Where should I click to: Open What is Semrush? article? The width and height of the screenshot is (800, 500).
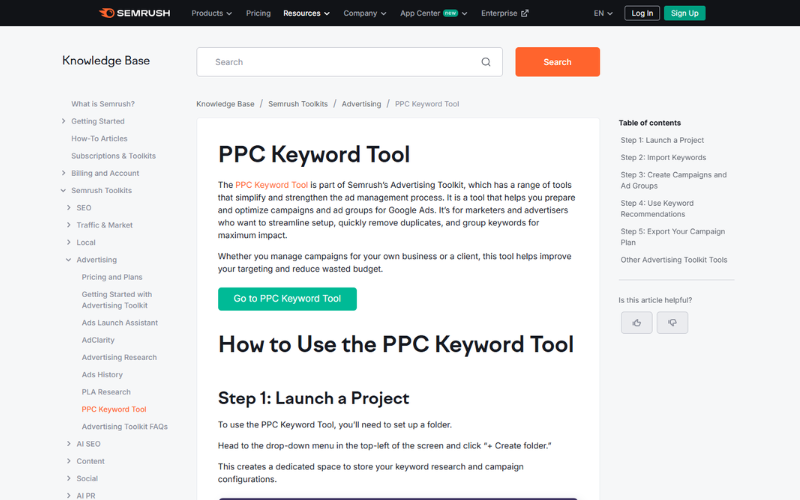[103, 104]
